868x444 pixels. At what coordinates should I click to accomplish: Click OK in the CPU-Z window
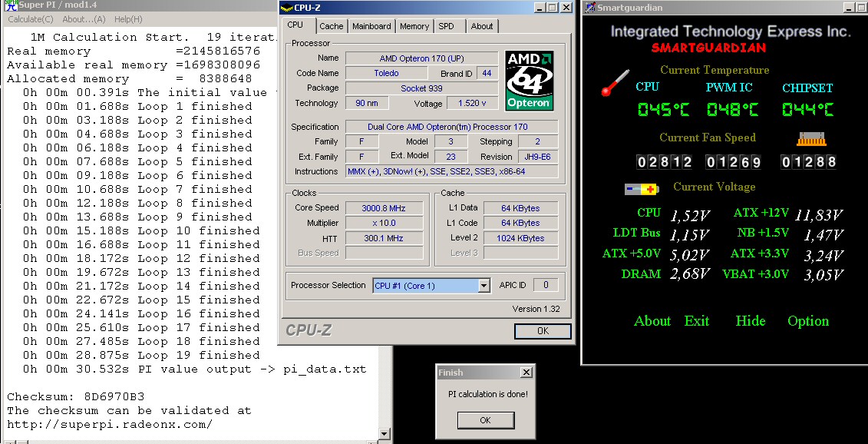tap(543, 331)
